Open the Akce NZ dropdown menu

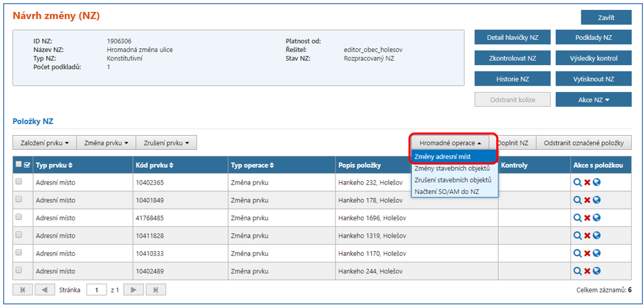tap(594, 100)
